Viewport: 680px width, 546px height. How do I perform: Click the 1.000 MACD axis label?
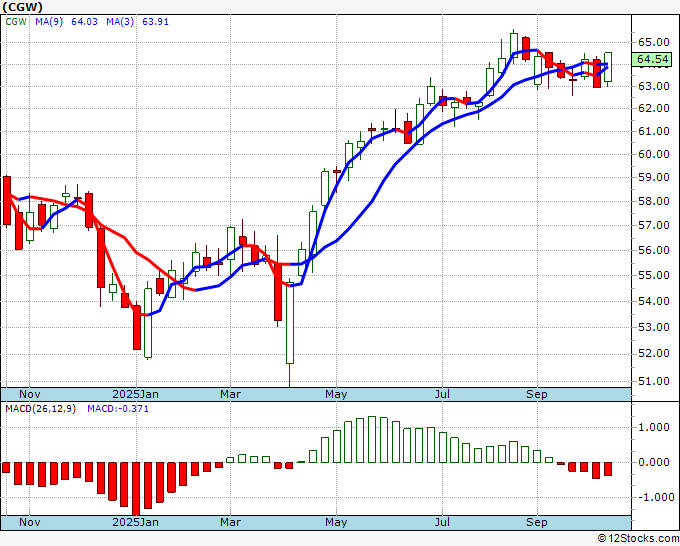point(654,428)
